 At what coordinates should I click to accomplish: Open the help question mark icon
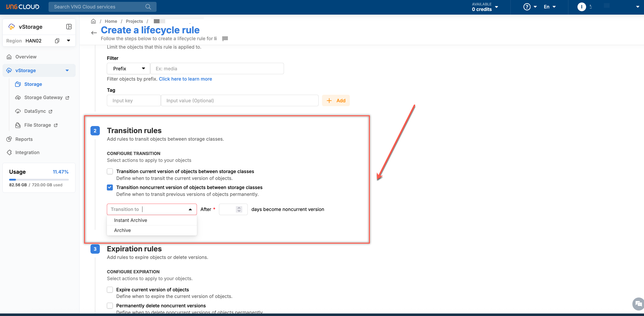tap(527, 7)
